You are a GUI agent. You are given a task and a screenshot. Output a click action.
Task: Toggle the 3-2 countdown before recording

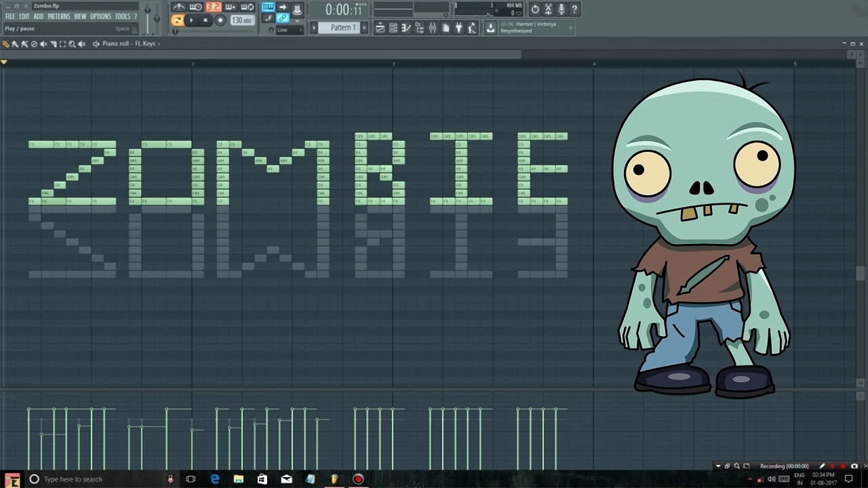(213, 7)
